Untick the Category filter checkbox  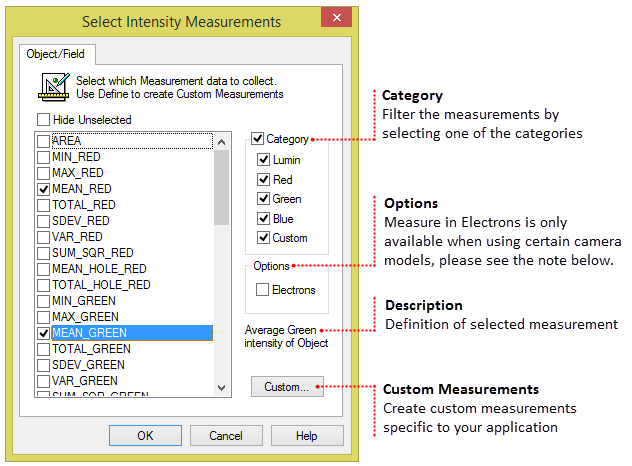click(x=258, y=139)
